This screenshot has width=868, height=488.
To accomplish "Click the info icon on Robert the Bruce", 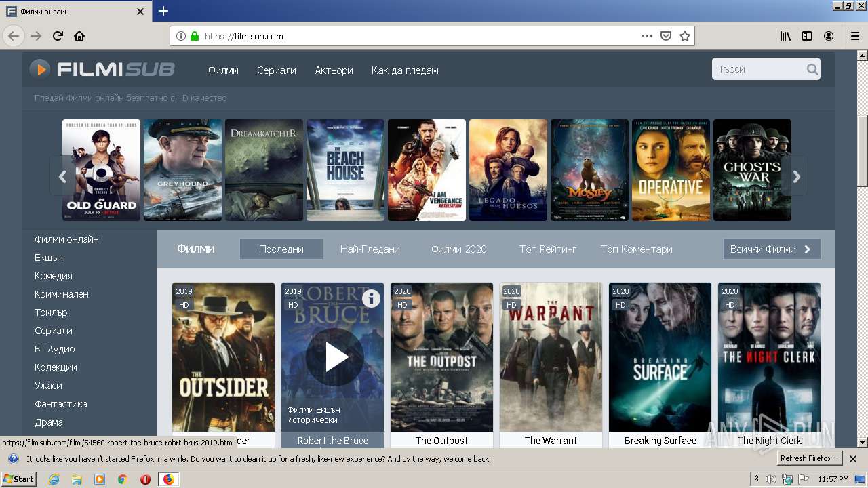I will tap(371, 298).
